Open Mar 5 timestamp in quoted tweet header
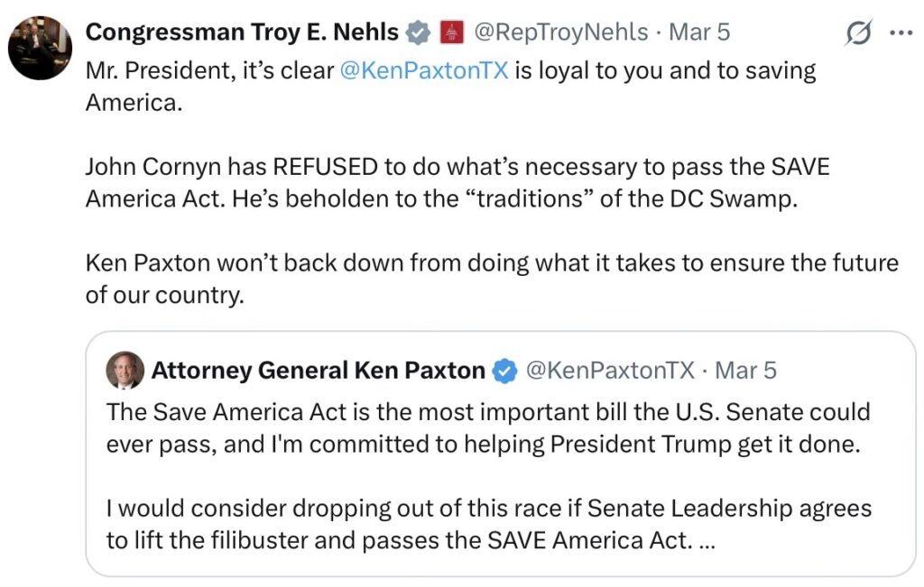This screenshot has height=587, width=924. pyautogui.click(x=746, y=371)
